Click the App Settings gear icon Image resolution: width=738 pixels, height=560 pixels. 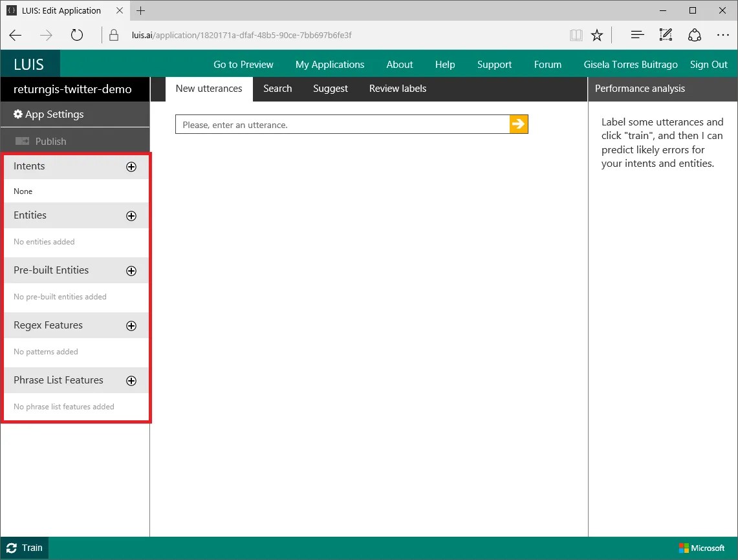click(x=18, y=114)
